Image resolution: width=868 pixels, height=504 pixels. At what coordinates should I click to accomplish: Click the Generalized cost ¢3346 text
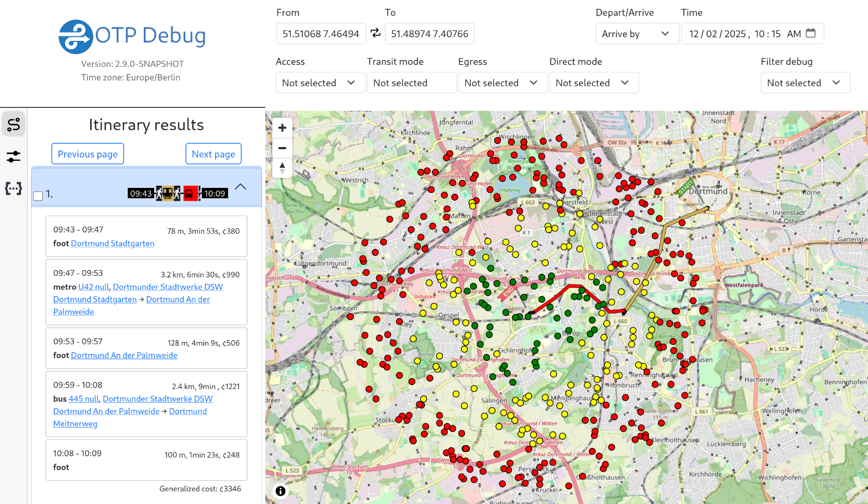200,489
